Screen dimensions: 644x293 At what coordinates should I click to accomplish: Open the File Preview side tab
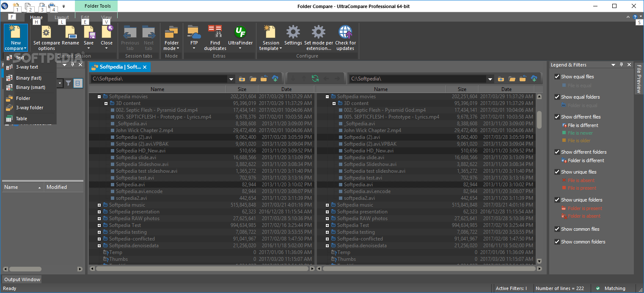[639, 79]
